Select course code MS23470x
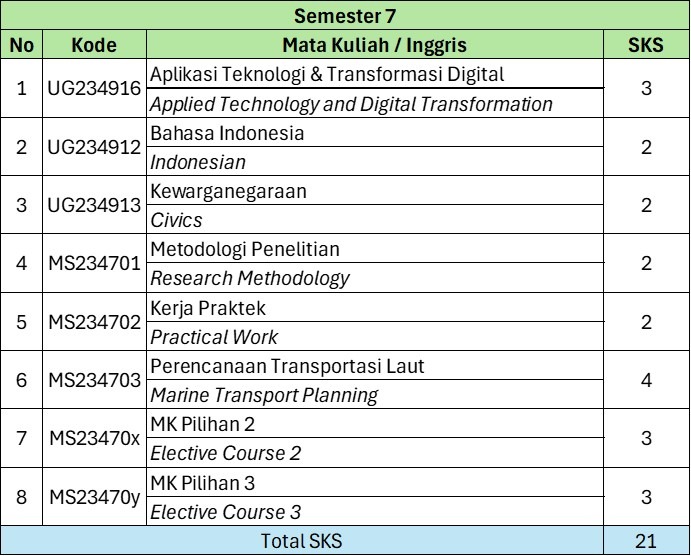The width and height of the screenshot is (691, 556). (94, 438)
